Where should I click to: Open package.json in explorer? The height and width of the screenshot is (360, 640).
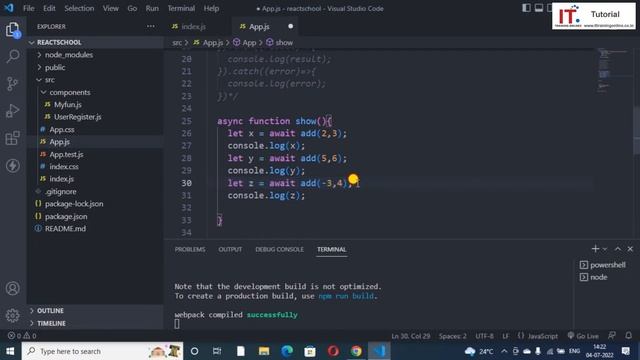(x=95, y=216)
